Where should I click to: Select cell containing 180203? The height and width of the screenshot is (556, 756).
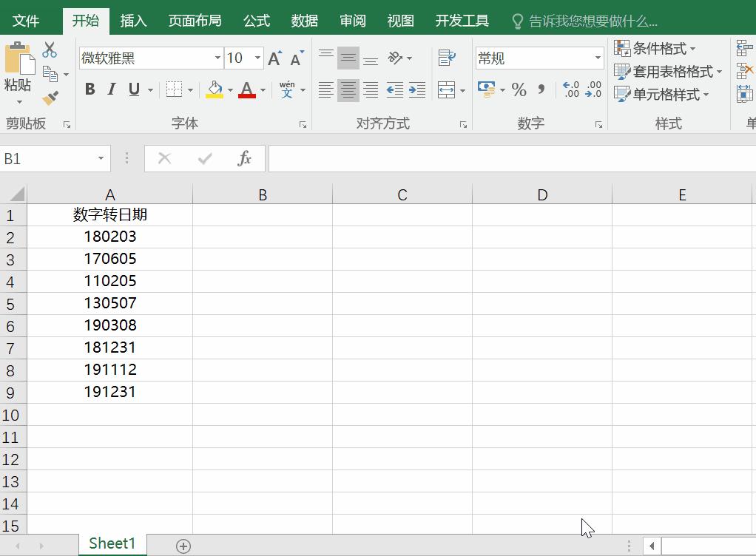pyautogui.click(x=110, y=237)
